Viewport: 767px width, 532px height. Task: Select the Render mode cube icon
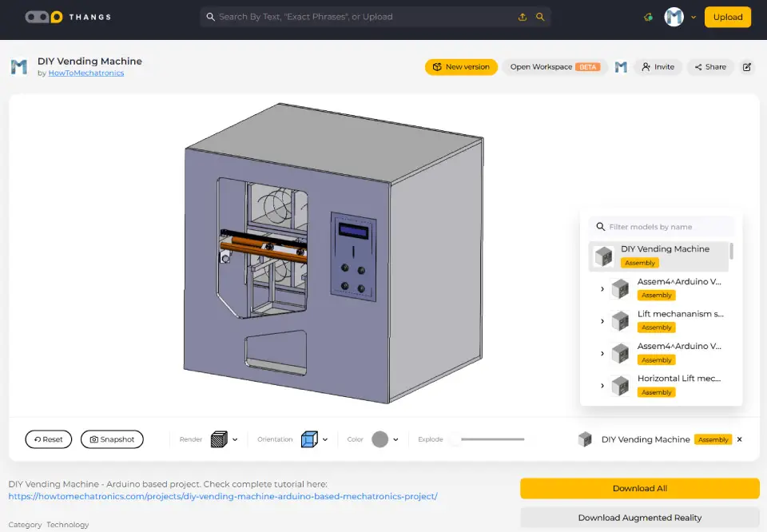click(219, 439)
